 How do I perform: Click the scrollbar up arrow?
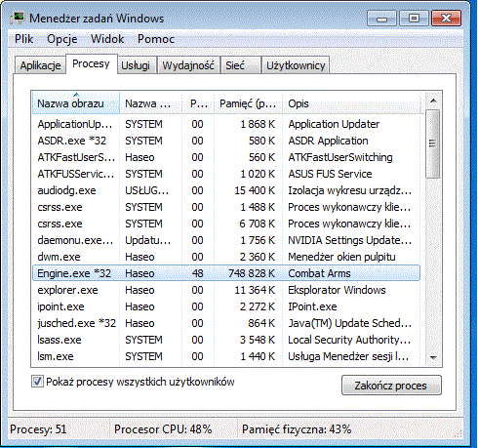pos(433,101)
